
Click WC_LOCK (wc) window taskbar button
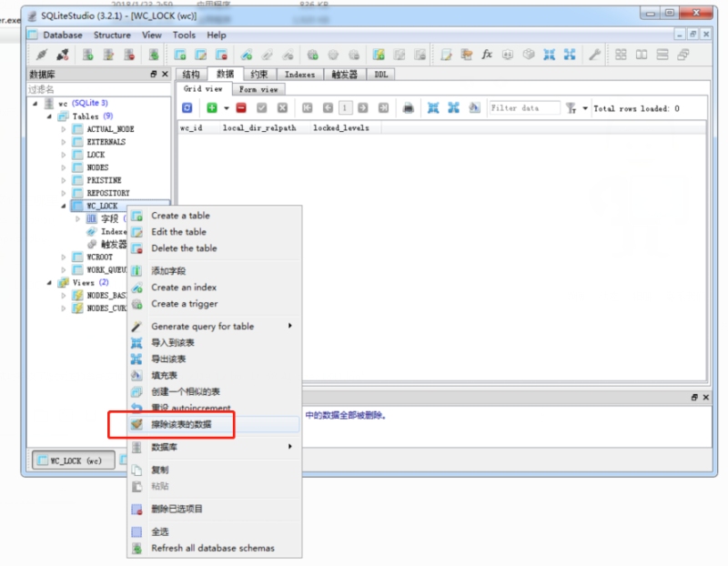74,460
